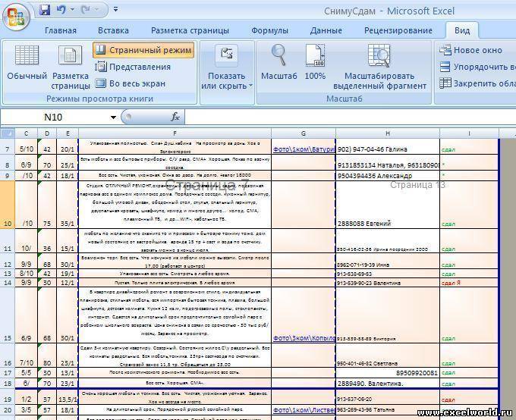Open the Office button menu

(x=16, y=16)
